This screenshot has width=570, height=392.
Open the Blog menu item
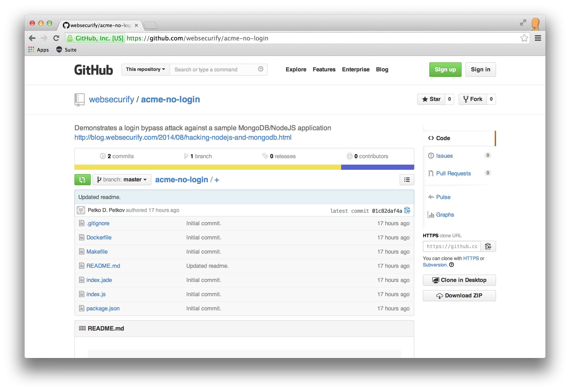tap(382, 69)
